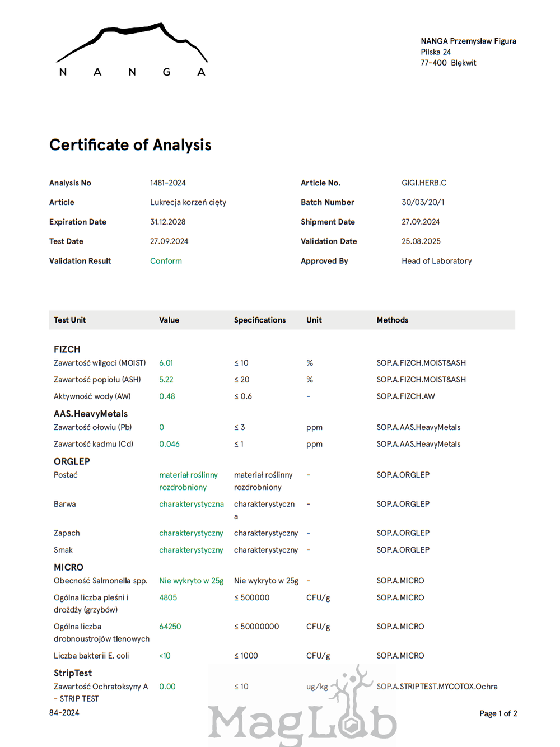Click the Article No. value GIGI.HERB.C

[424, 183]
